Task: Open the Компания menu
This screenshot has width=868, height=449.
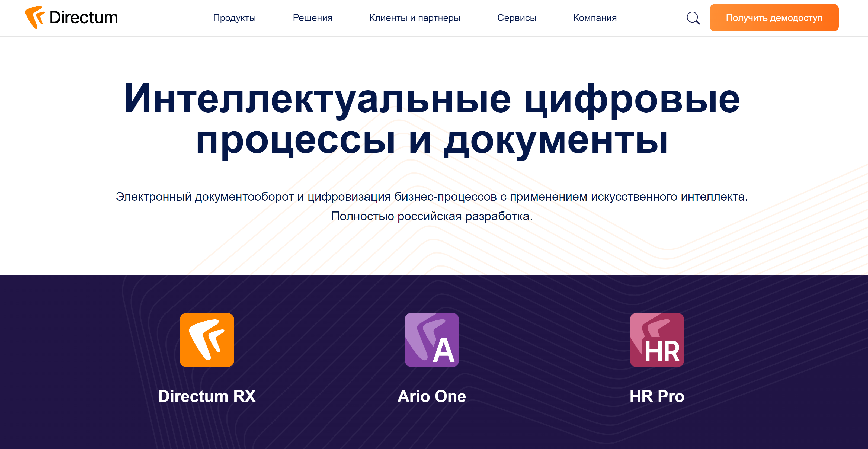Action: pyautogui.click(x=595, y=18)
